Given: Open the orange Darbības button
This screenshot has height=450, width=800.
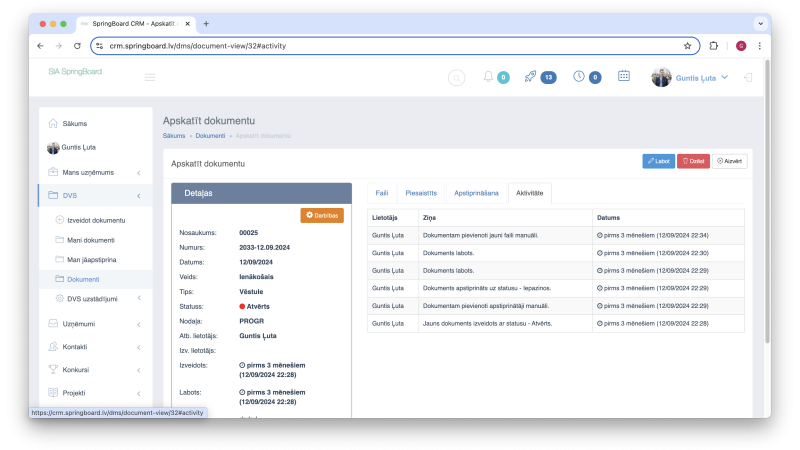Looking at the screenshot, I should (x=322, y=215).
